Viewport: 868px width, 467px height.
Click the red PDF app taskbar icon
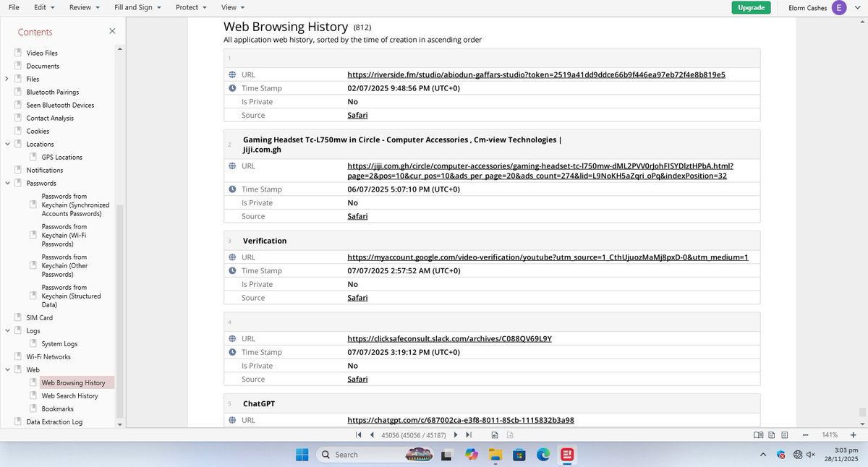click(567, 454)
